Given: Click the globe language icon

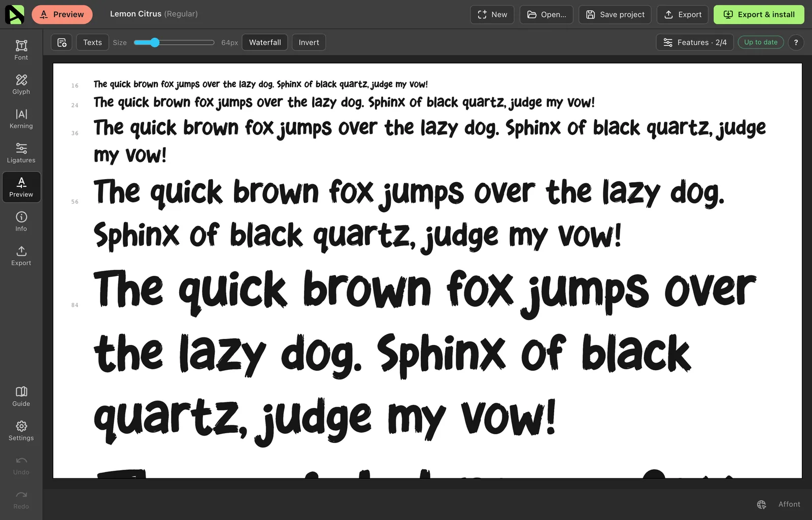Looking at the screenshot, I should (x=761, y=504).
